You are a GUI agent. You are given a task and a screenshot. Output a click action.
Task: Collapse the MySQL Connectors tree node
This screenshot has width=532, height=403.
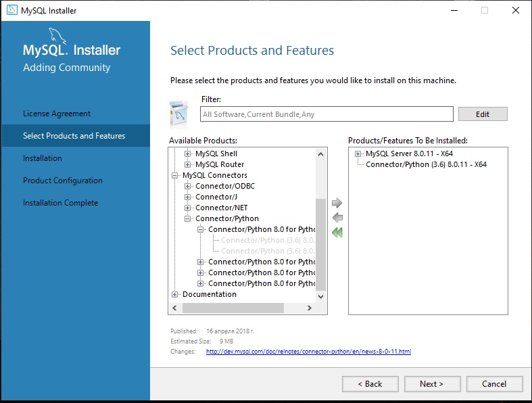[174, 176]
